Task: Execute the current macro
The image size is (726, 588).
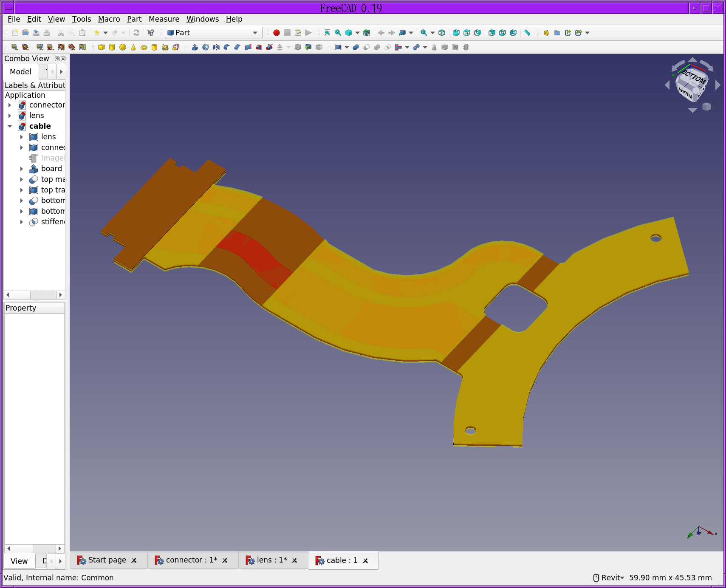Action: (x=308, y=33)
